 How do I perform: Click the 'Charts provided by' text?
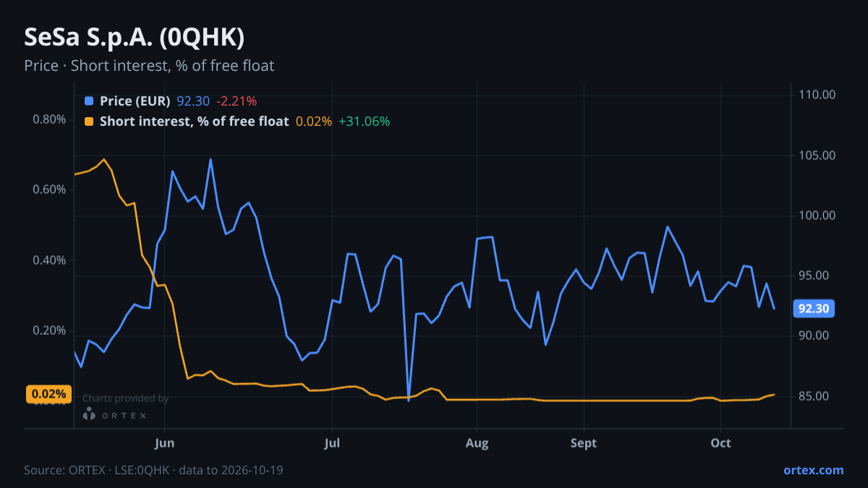point(125,398)
